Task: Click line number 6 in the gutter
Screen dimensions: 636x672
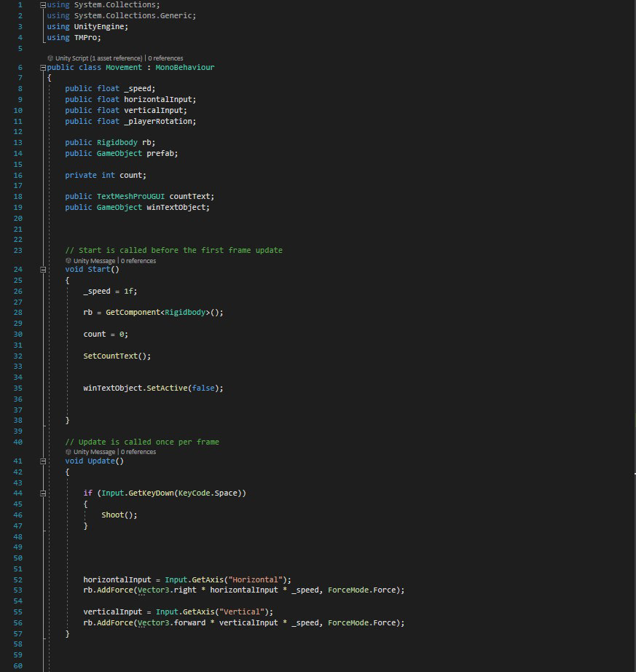Action: click(20, 67)
